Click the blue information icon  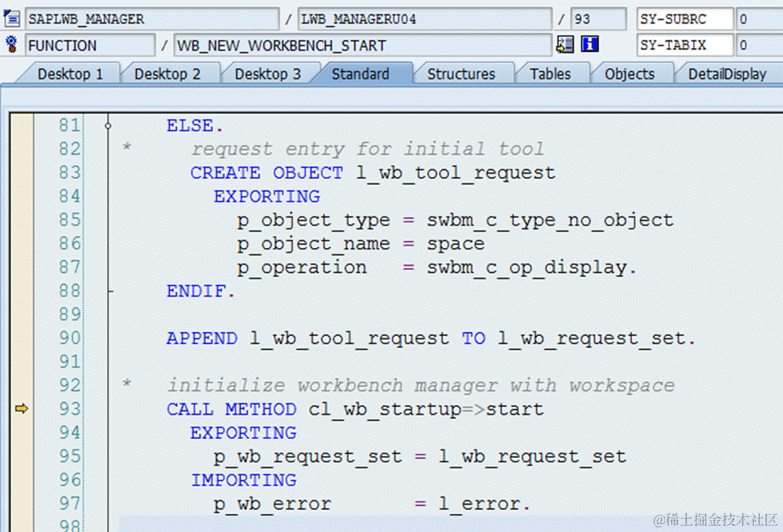(589, 44)
